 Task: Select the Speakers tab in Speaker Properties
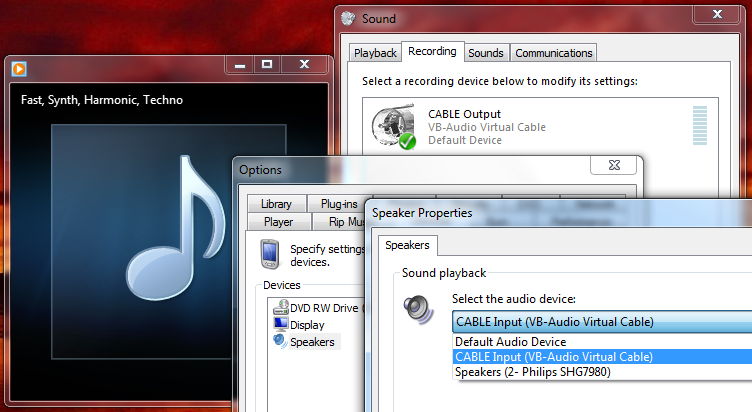tap(407, 245)
